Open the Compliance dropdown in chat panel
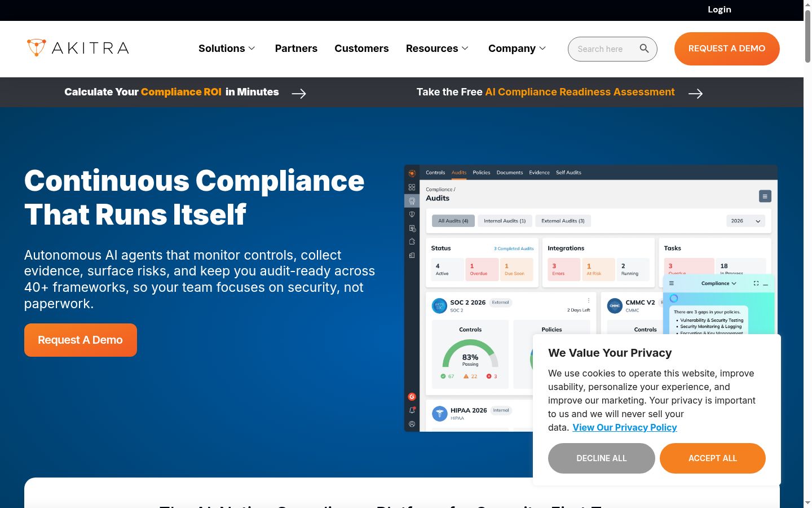 [718, 283]
